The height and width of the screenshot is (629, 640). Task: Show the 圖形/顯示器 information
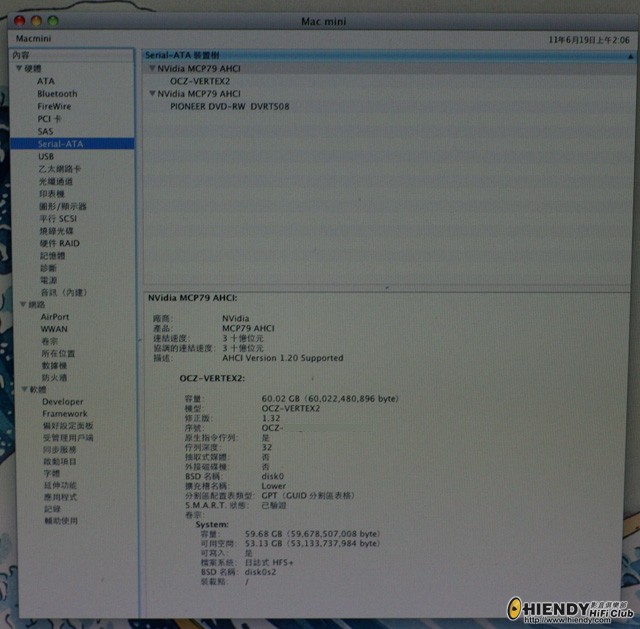[x=63, y=206]
